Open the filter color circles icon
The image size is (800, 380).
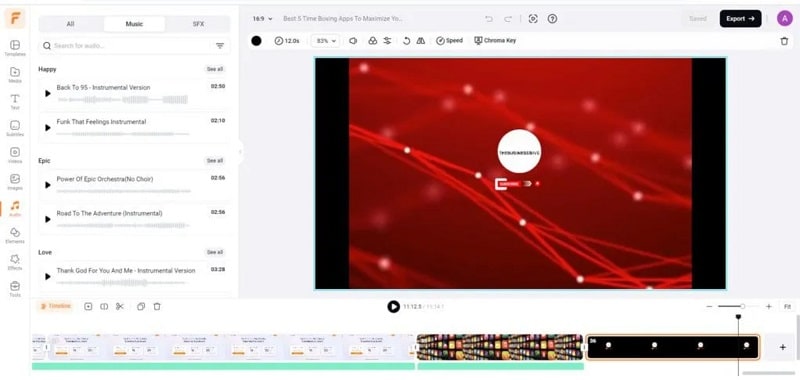tap(372, 41)
